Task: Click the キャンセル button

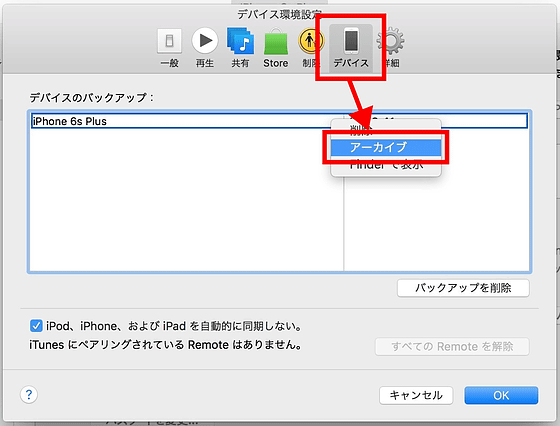Action: click(416, 395)
